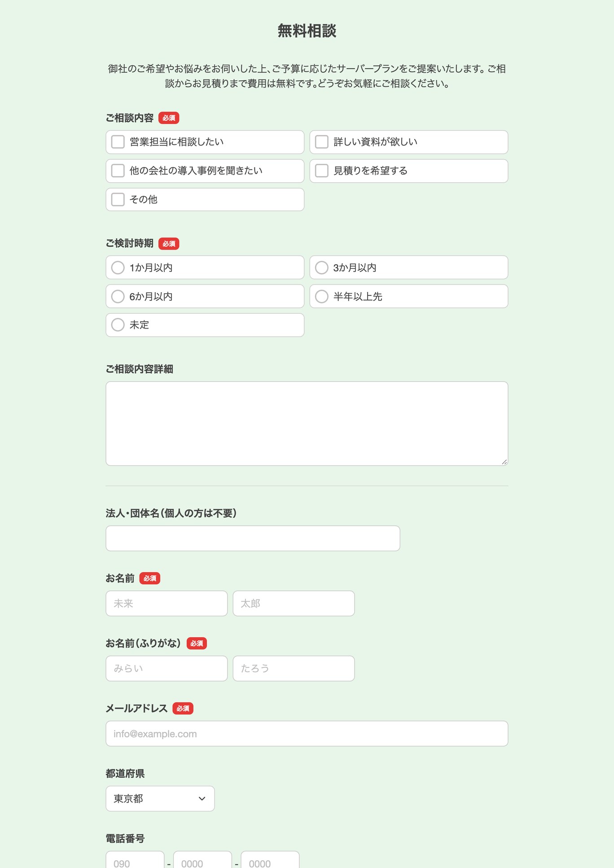Click the last name field with 未来 placeholder
The width and height of the screenshot is (614, 868).
pos(167,603)
